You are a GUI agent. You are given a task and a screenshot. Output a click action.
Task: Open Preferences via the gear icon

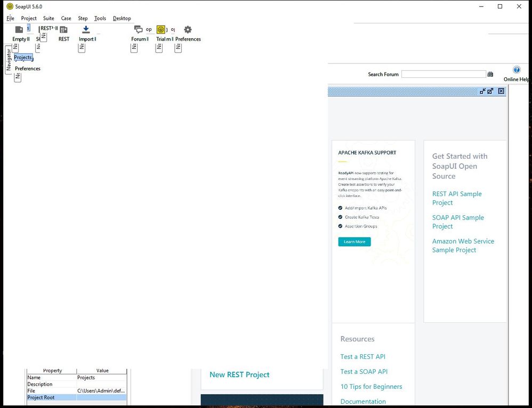[188, 30]
